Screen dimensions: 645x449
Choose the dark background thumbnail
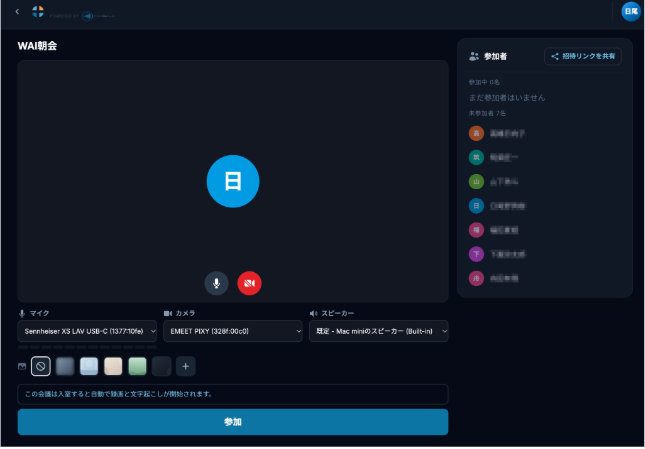(162, 366)
